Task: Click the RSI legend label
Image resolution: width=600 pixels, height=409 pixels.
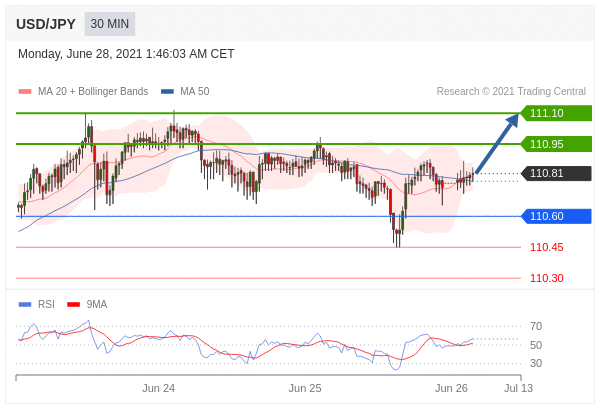Action: (46, 305)
